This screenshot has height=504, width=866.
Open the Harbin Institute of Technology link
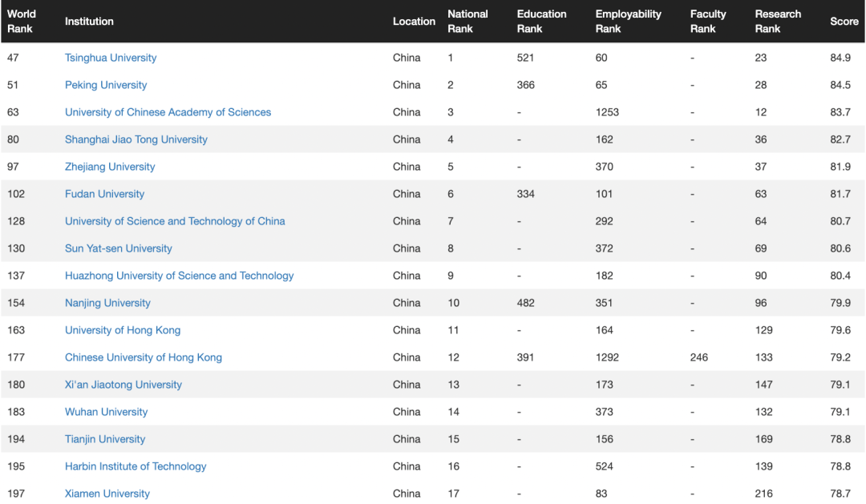pyautogui.click(x=136, y=466)
